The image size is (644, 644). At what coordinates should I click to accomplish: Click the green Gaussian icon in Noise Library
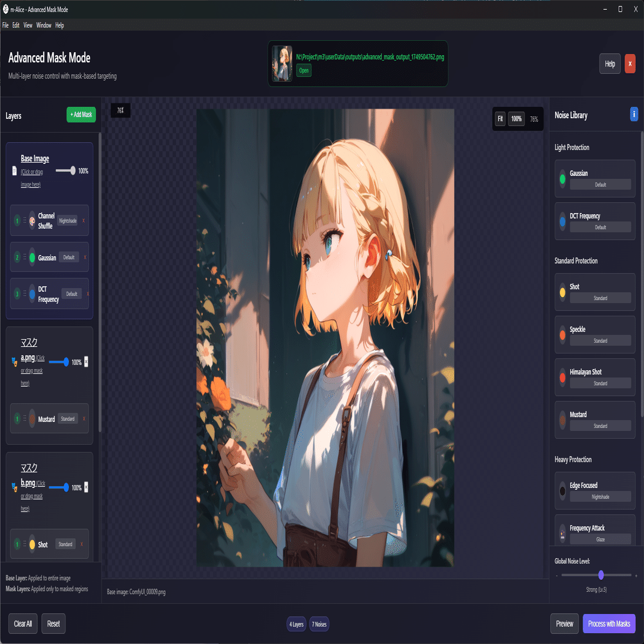562,179
